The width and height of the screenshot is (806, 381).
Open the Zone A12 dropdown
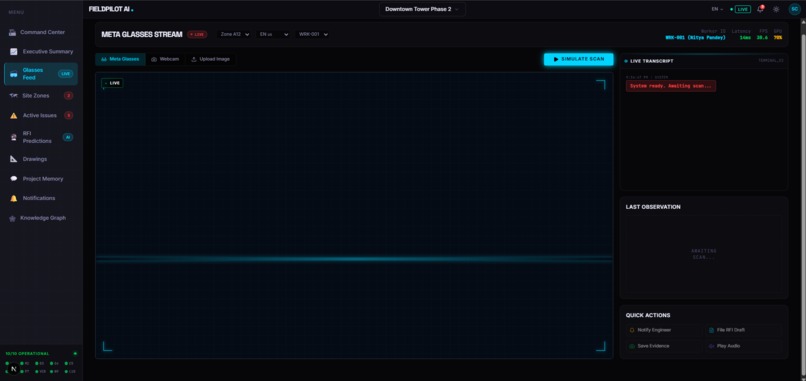pyautogui.click(x=234, y=34)
